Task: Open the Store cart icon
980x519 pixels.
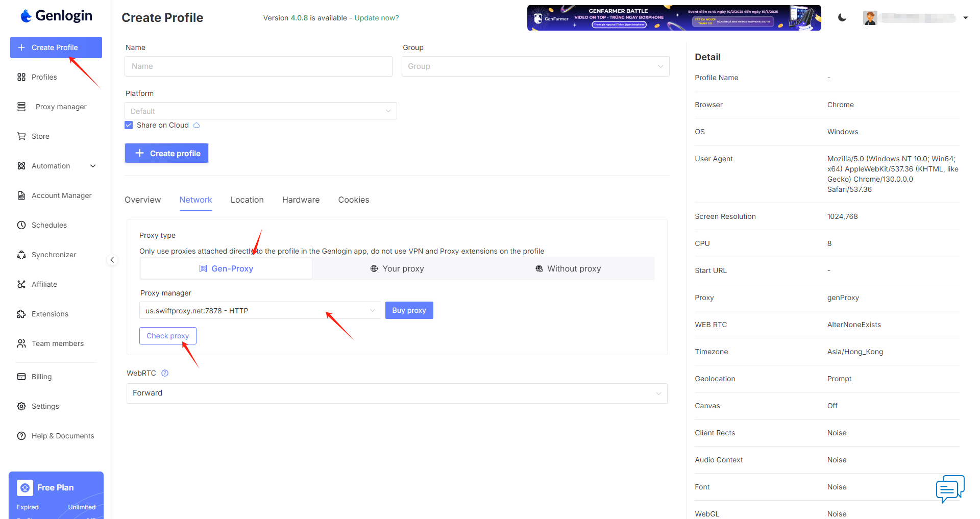Action: click(x=21, y=136)
